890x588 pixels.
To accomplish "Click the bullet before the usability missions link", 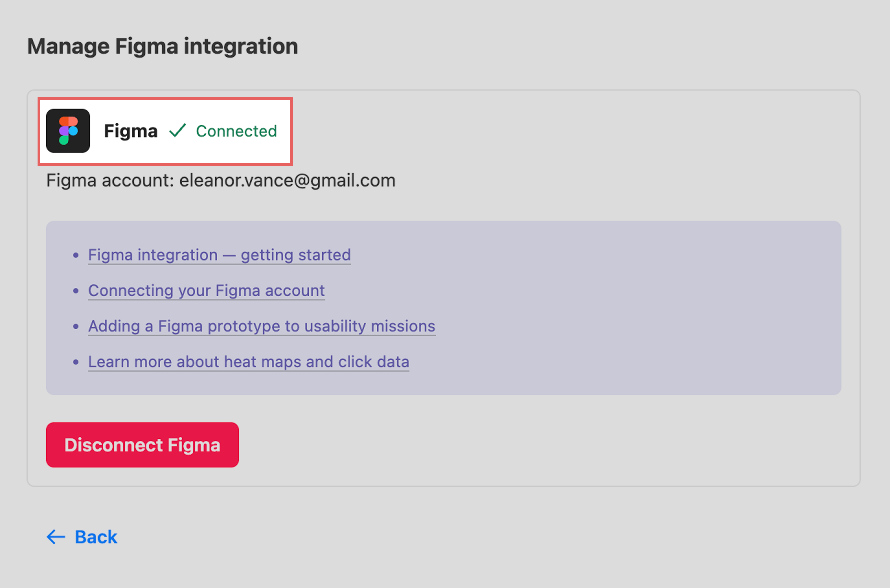I will coord(76,327).
